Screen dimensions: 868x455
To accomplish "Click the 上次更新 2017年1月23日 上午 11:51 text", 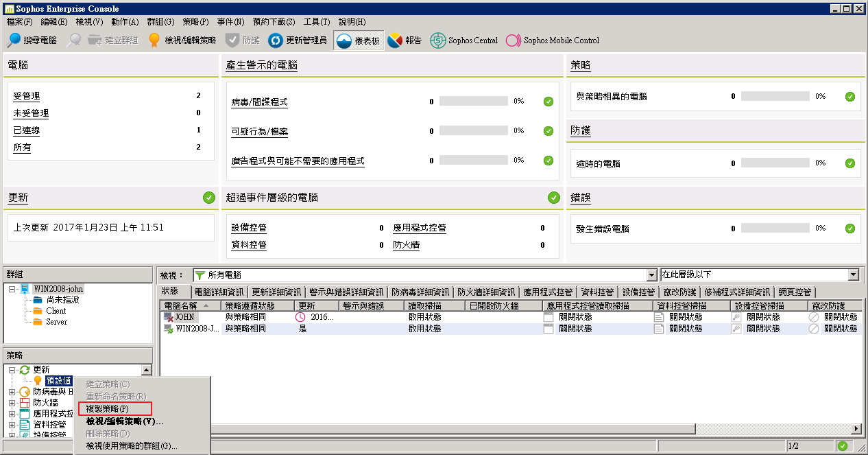I will pos(89,227).
